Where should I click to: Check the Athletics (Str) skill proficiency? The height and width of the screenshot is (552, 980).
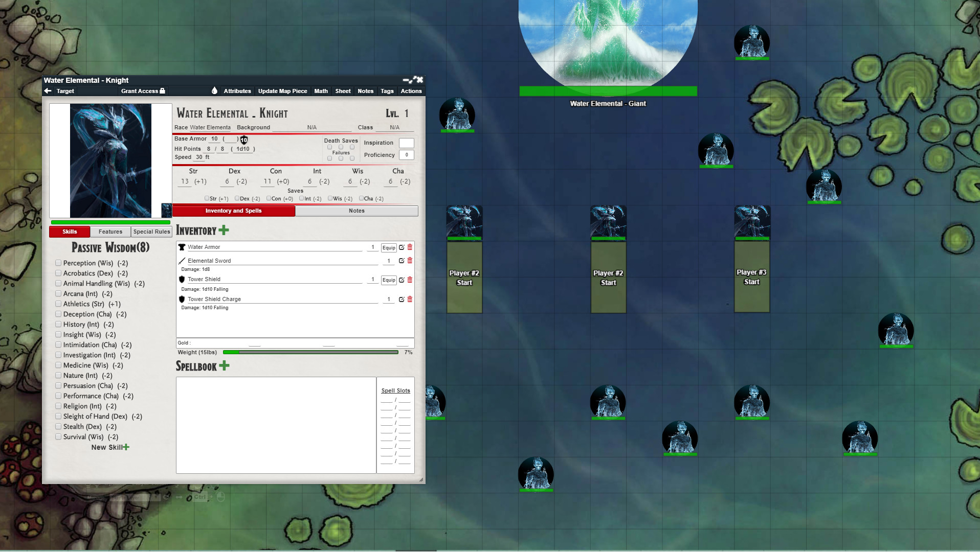(x=58, y=304)
